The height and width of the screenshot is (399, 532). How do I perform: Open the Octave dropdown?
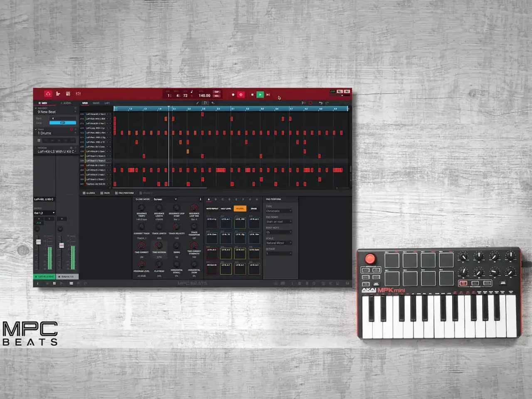coord(278,254)
